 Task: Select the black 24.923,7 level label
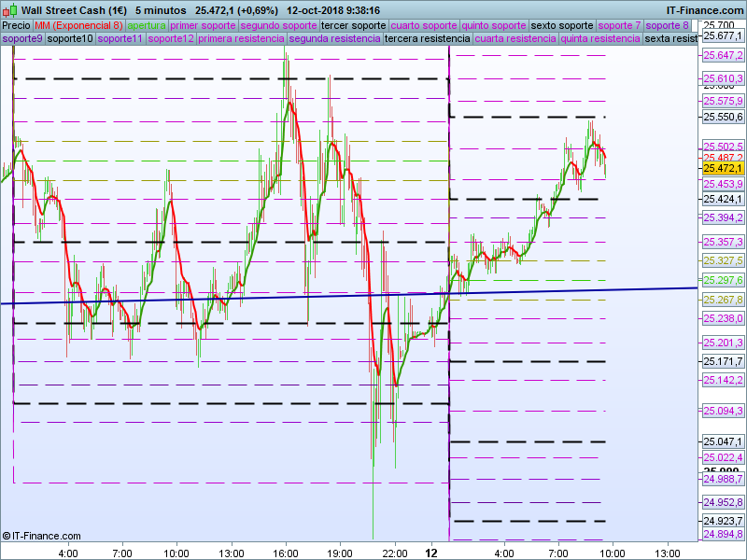click(723, 521)
